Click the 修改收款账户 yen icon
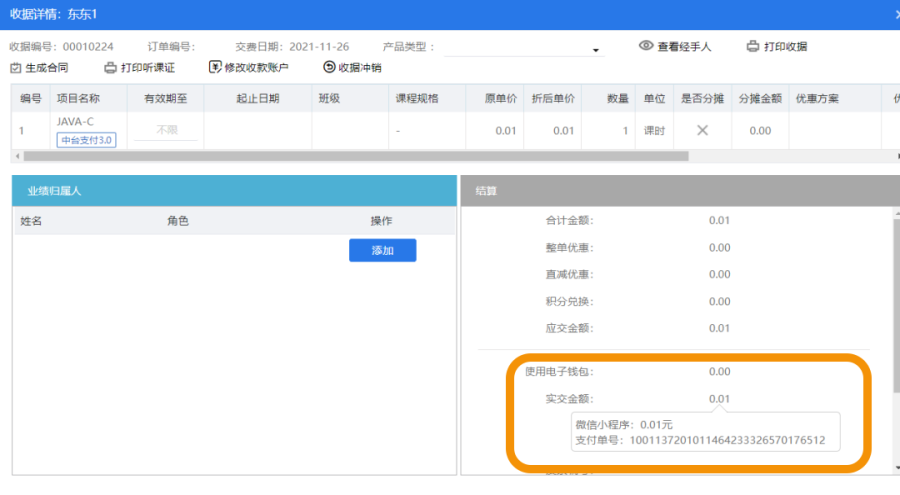 214,68
